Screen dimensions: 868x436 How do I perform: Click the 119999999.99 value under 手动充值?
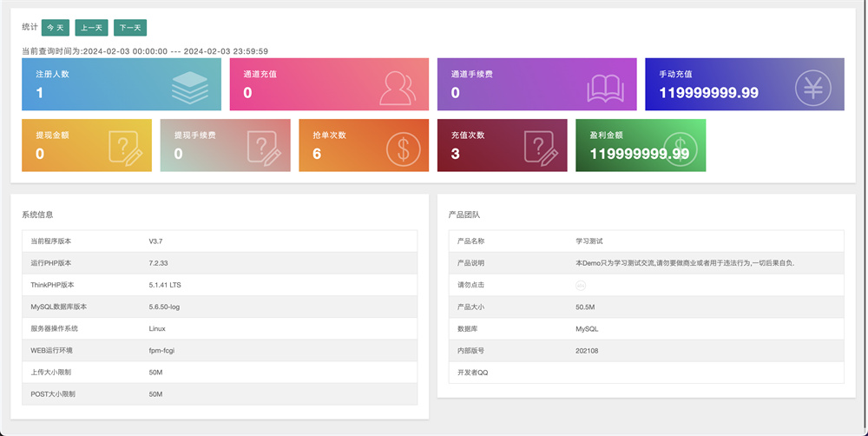coord(708,93)
